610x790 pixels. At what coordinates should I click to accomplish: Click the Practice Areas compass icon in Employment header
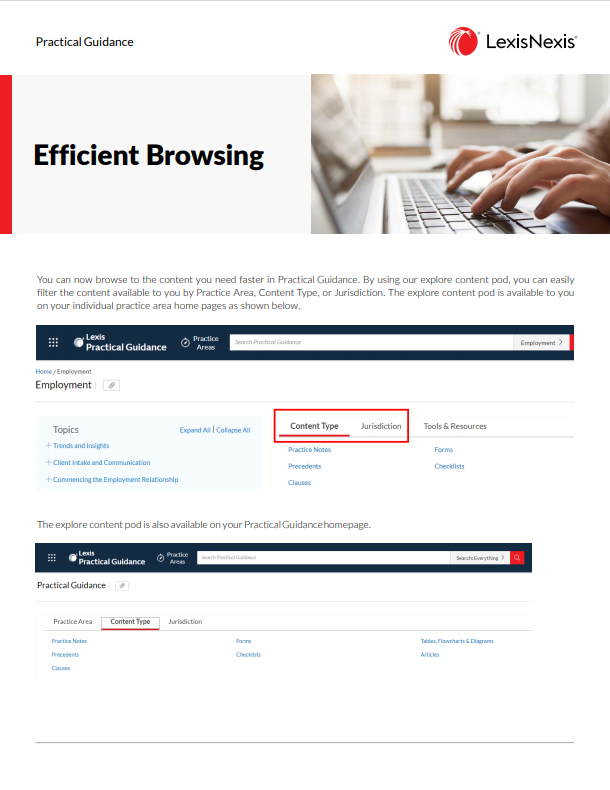pyautogui.click(x=185, y=343)
